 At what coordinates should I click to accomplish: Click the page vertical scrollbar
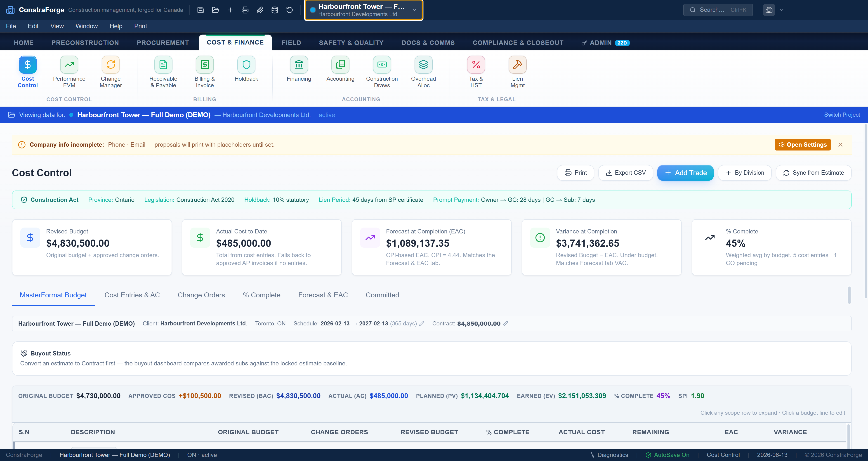click(x=865, y=211)
